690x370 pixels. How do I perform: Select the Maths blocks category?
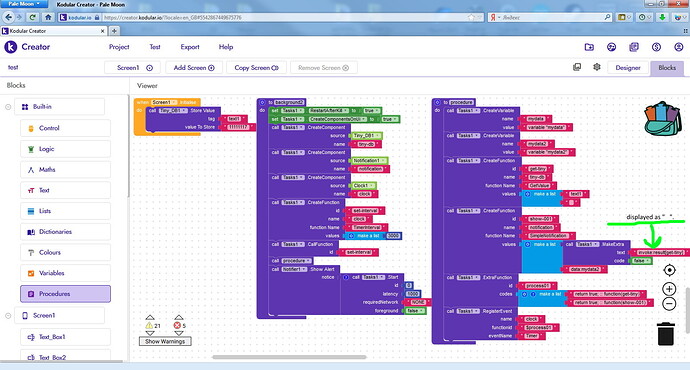tap(65, 169)
